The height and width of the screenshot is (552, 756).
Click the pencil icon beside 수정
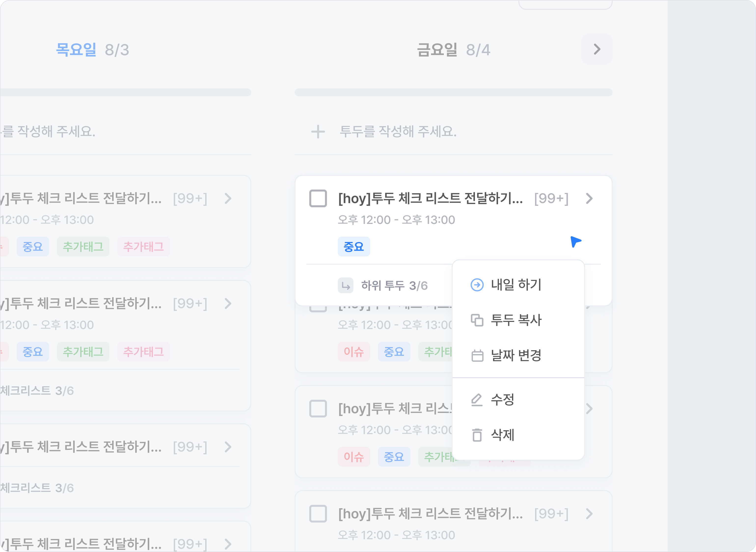pos(477,400)
